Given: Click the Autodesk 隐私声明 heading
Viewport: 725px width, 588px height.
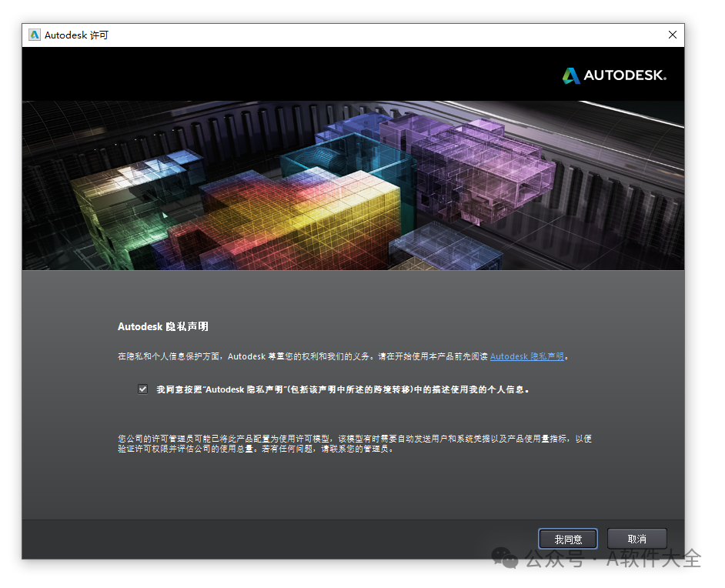Looking at the screenshot, I should [162, 326].
